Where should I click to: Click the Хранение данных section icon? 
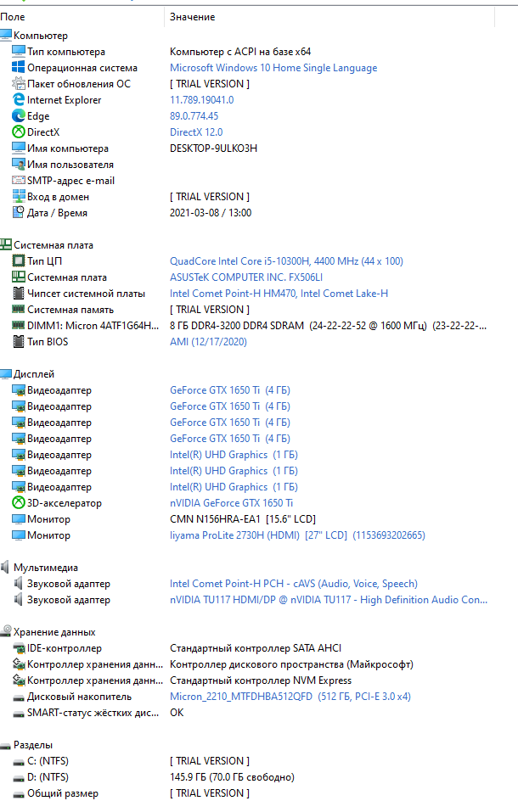tap(6, 631)
